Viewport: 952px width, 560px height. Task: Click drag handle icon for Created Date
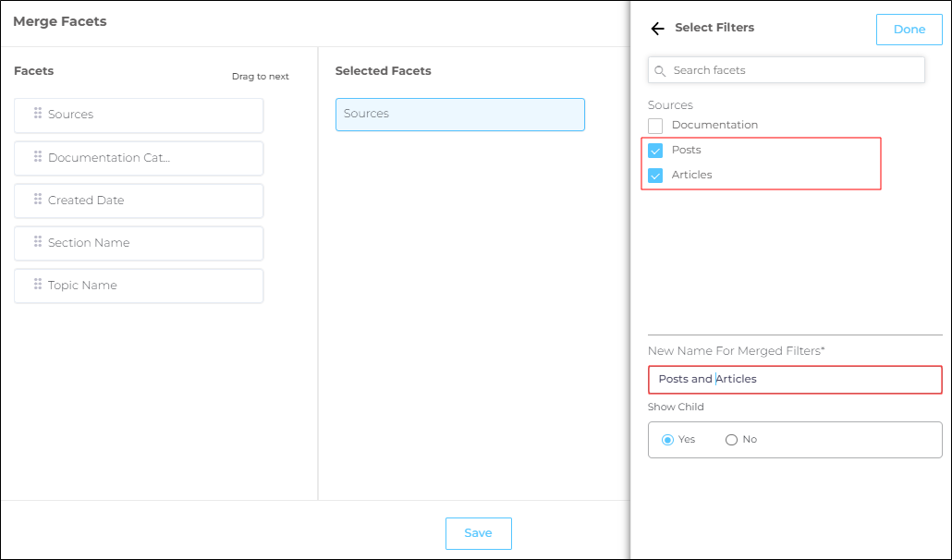coord(38,200)
